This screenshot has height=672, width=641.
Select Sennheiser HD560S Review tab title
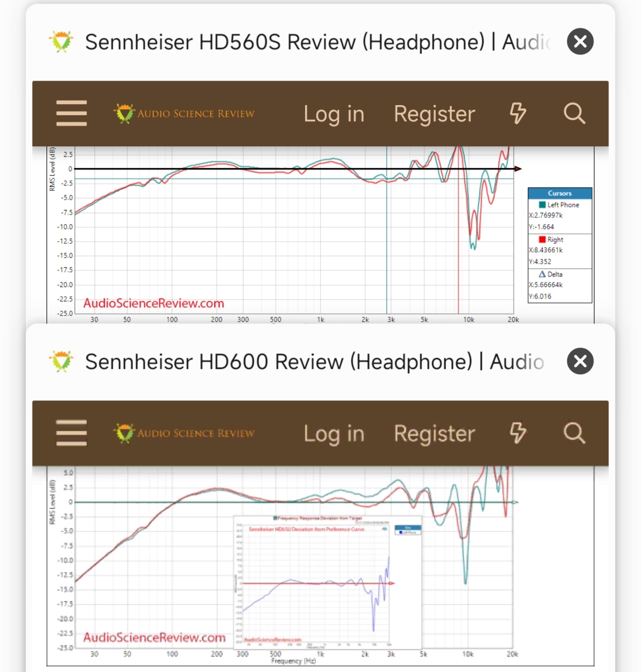(318, 42)
